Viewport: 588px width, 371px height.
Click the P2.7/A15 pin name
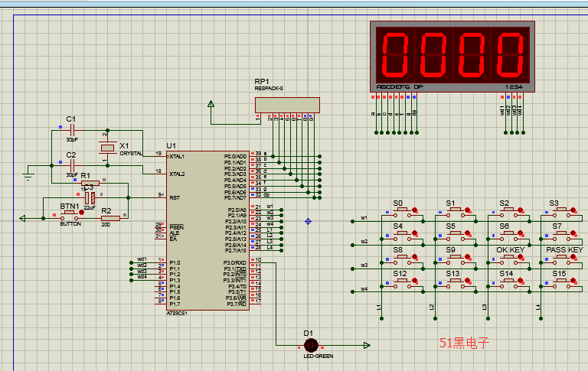point(236,251)
